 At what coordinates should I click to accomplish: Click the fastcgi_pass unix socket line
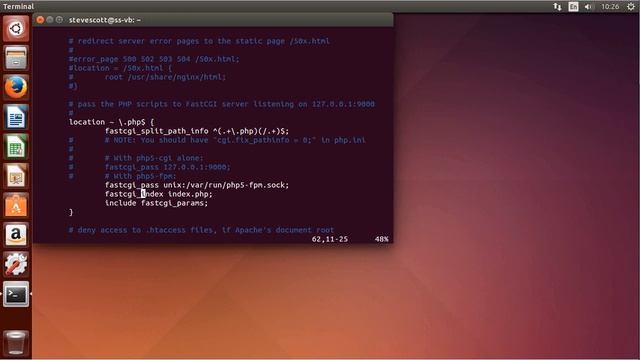pyautogui.click(x=197, y=185)
